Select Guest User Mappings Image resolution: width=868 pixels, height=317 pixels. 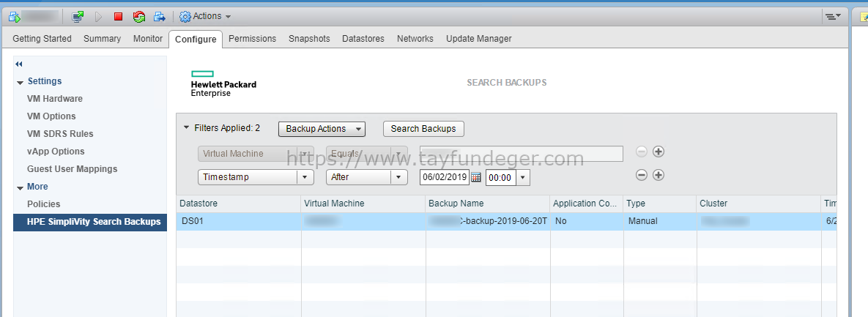point(73,168)
